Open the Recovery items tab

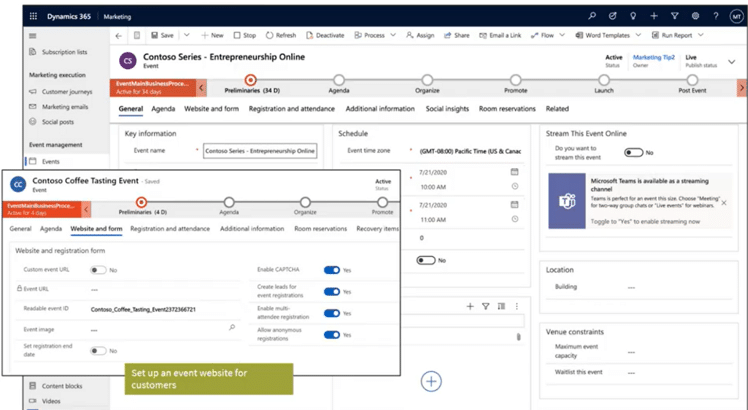click(x=377, y=229)
